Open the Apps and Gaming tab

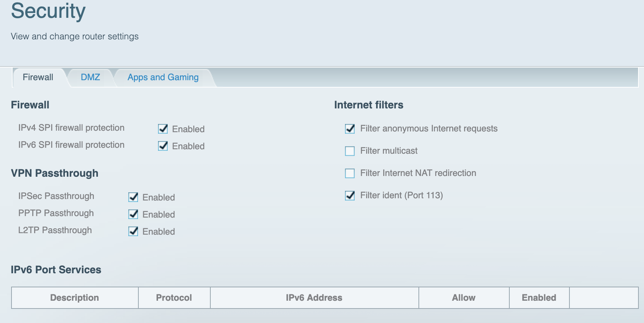(163, 77)
